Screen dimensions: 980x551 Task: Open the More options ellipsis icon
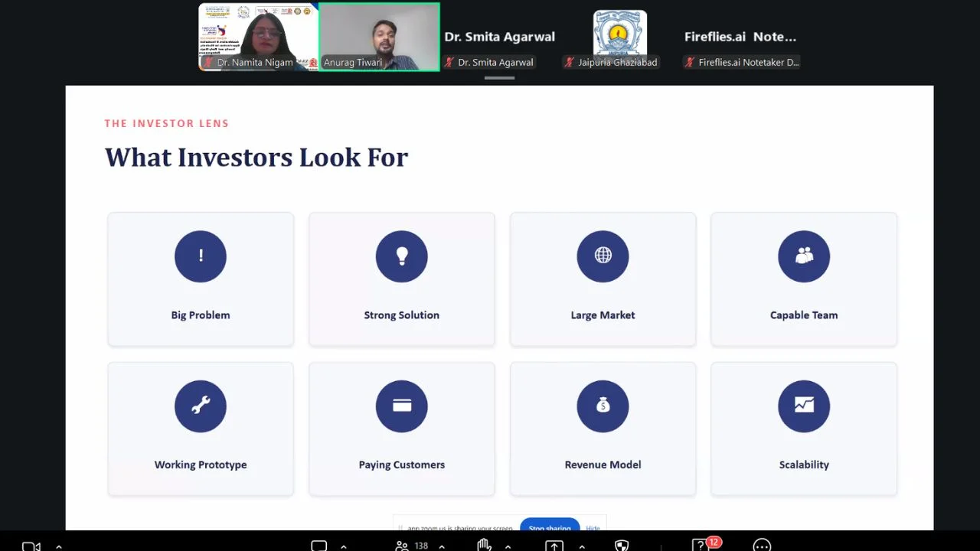tap(762, 546)
